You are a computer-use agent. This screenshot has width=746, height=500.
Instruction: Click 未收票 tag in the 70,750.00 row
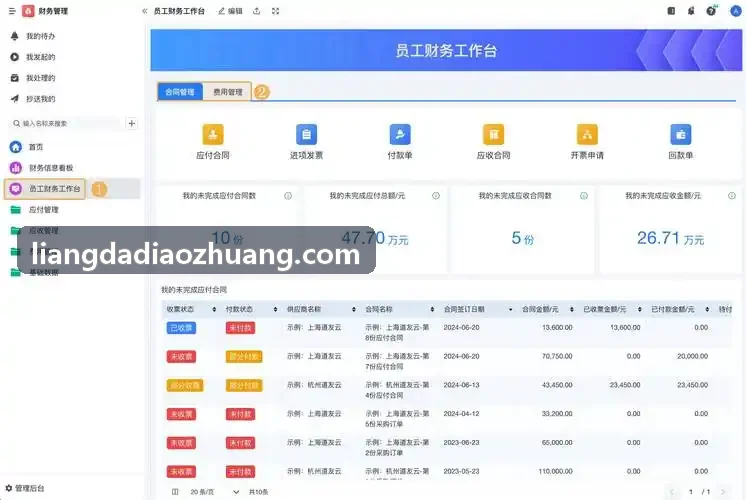point(181,357)
